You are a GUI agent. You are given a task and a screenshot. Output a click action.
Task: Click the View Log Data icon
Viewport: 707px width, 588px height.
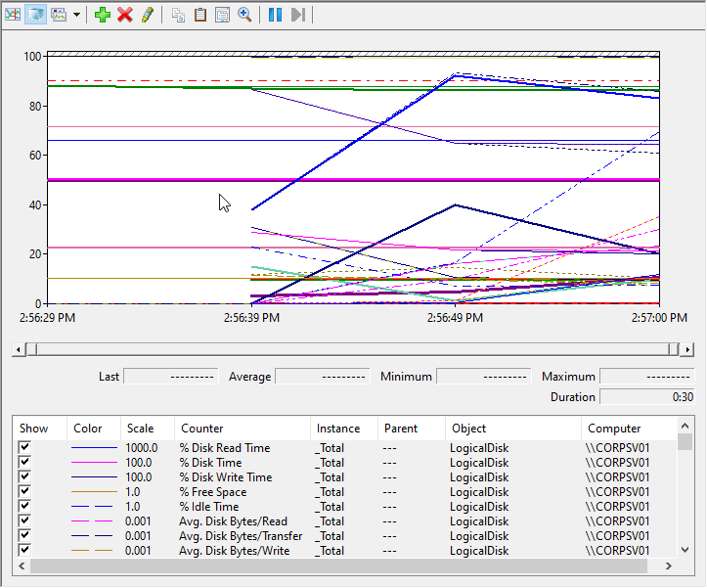tap(35, 15)
